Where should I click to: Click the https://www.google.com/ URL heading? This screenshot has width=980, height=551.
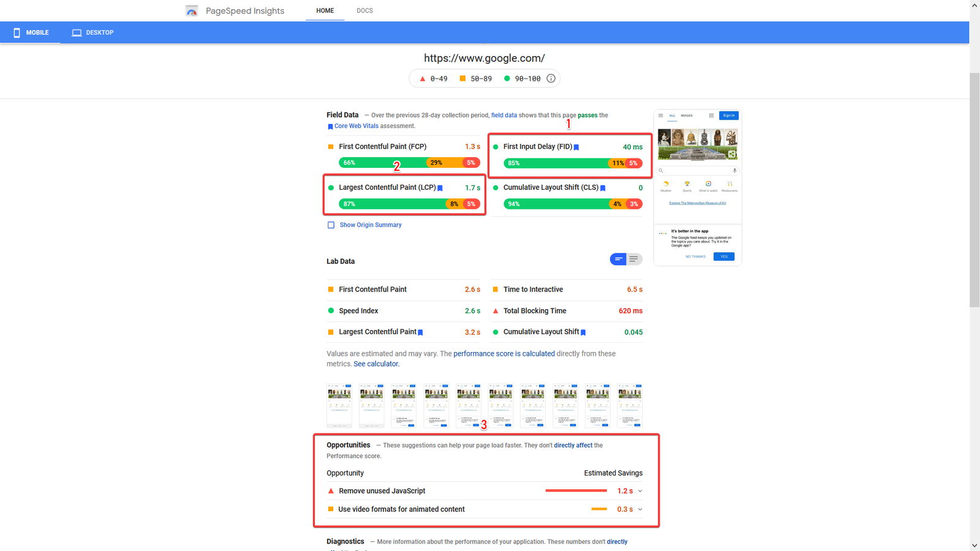(x=484, y=58)
